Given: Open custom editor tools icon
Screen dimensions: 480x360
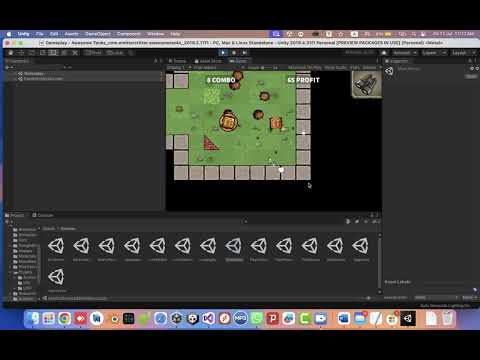Looking at the screenshot, I should (75, 53).
